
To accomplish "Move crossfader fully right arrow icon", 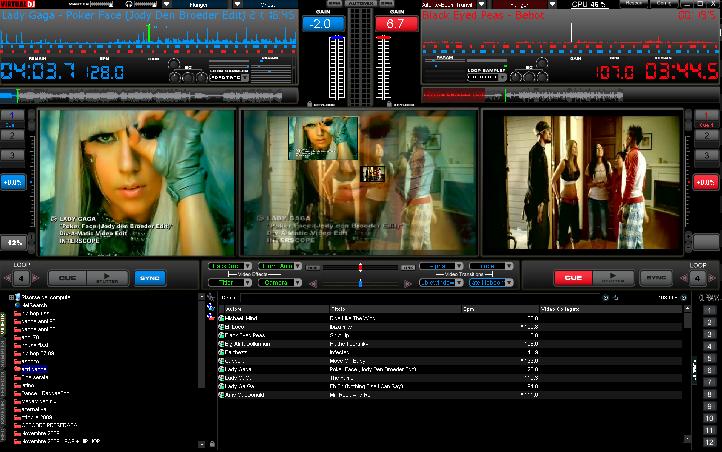I will (x=407, y=284).
